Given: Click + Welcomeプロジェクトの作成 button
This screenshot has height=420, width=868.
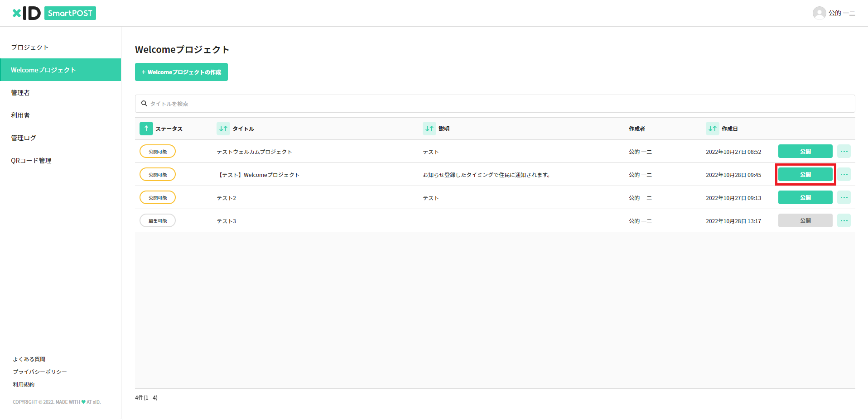Looking at the screenshot, I should pos(181,72).
